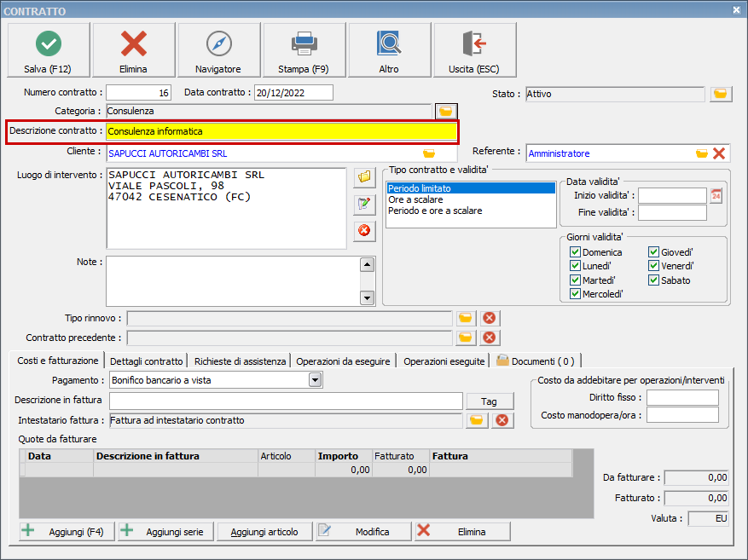The image size is (748, 560).
Task: Click the Aggiungi serie button
Action: tap(166, 531)
